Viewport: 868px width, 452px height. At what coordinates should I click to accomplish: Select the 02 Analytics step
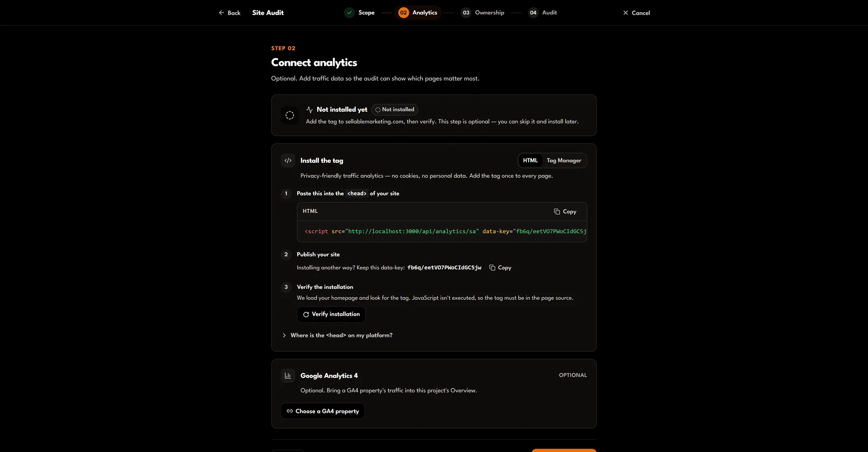tap(418, 13)
